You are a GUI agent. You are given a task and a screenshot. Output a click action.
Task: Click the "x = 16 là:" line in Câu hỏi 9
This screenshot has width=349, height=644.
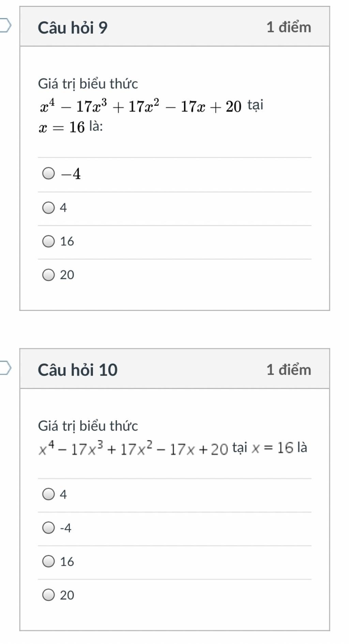point(71,127)
